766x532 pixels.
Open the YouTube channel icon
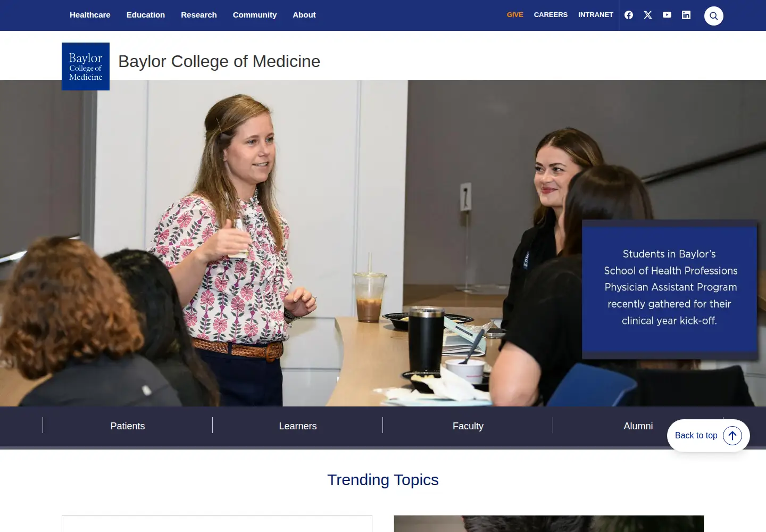pos(667,15)
